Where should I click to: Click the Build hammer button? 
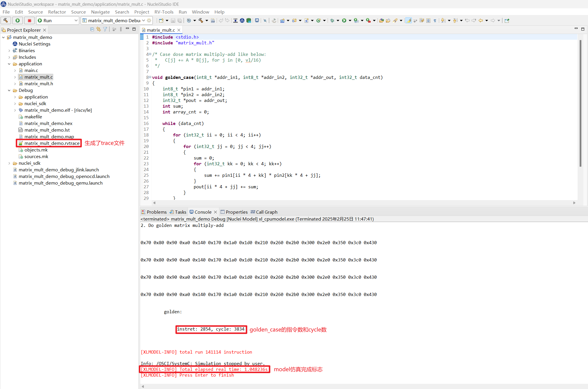point(6,20)
